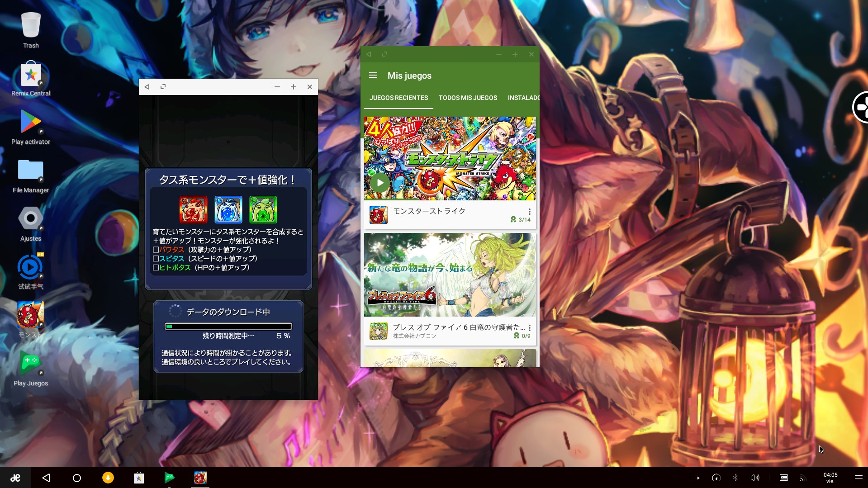Switch to Monster Strike in taskbar
This screenshot has height=488, width=868.
click(200, 478)
